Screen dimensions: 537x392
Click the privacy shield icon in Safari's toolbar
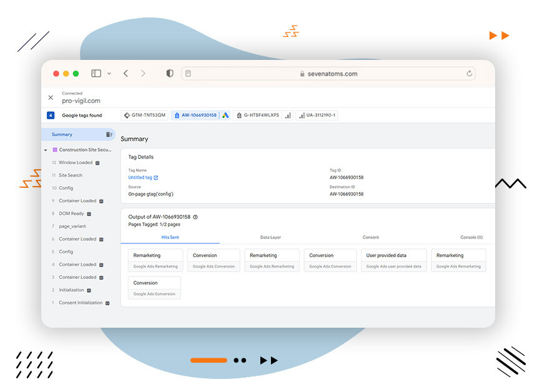coord(169,73)
